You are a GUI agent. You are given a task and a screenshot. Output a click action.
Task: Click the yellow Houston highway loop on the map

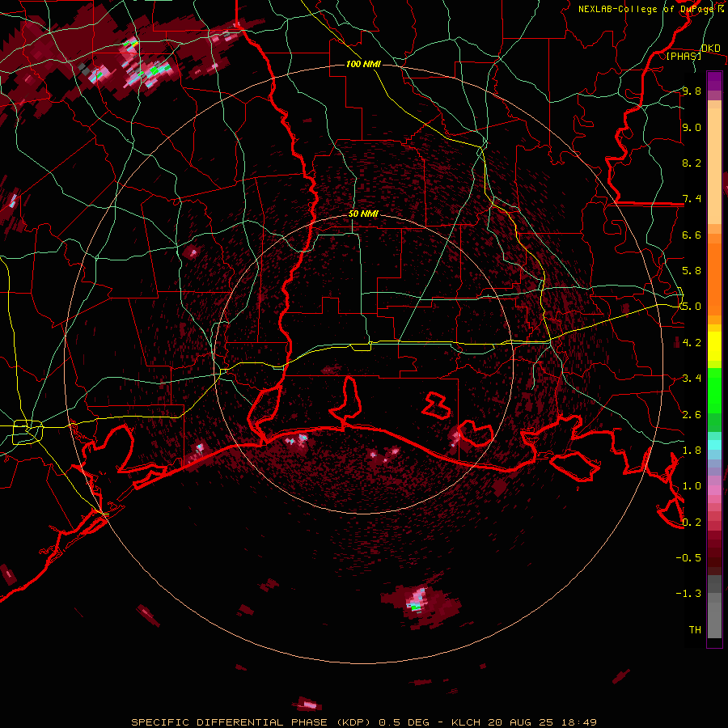27,432
